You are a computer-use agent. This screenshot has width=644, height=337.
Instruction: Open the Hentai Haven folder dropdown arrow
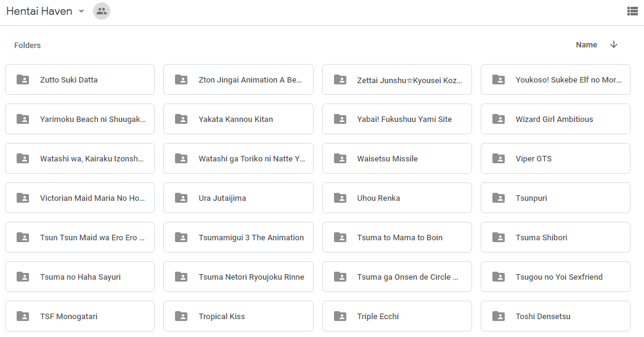coord(81,12)
